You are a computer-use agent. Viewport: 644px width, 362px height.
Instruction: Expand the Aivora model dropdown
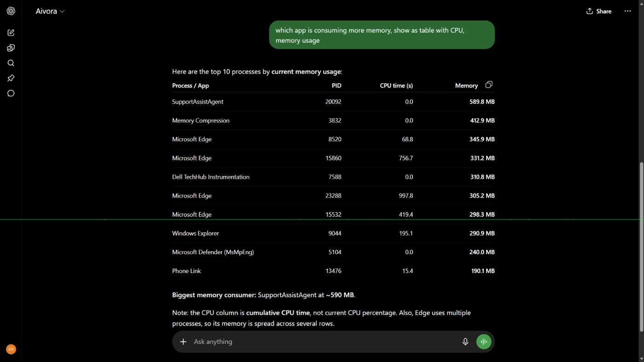[50, 11]
